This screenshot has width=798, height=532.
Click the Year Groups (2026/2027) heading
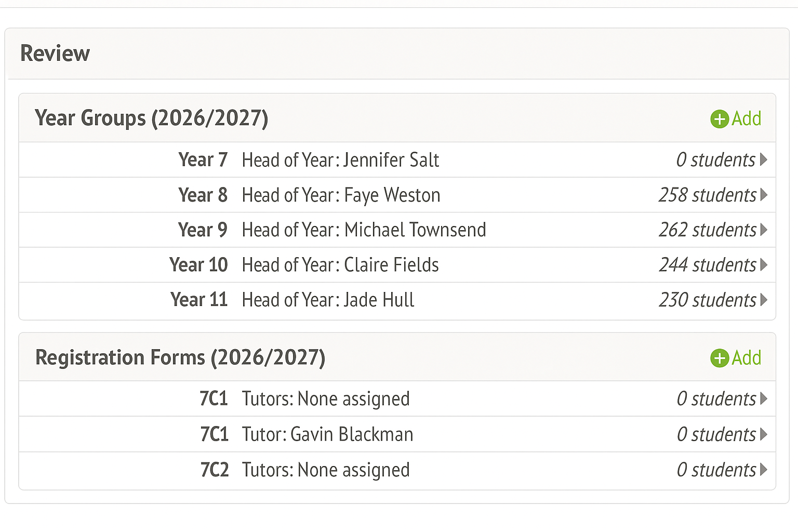[151, 118]
